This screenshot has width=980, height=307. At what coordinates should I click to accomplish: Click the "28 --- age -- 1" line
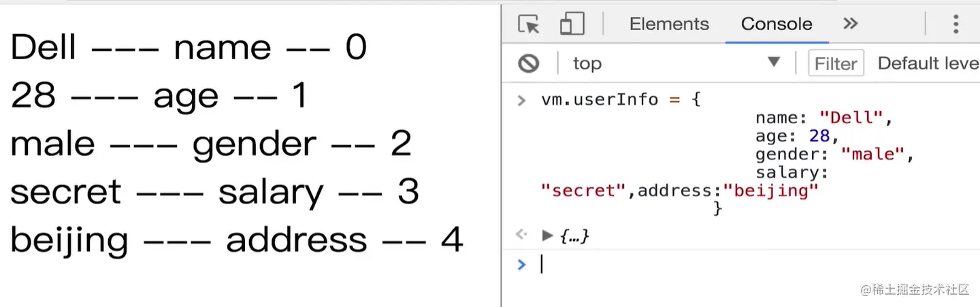coord(159,96)
